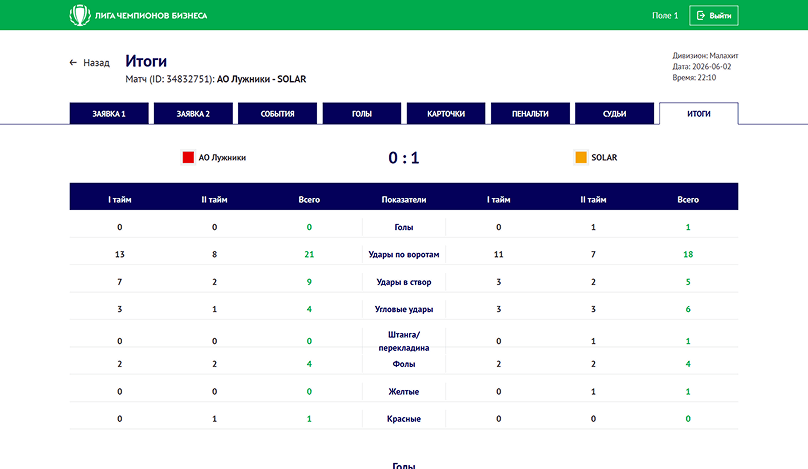Switch to the Судьи tab
This screenshot has height=469, width=808.
point(614,114)
